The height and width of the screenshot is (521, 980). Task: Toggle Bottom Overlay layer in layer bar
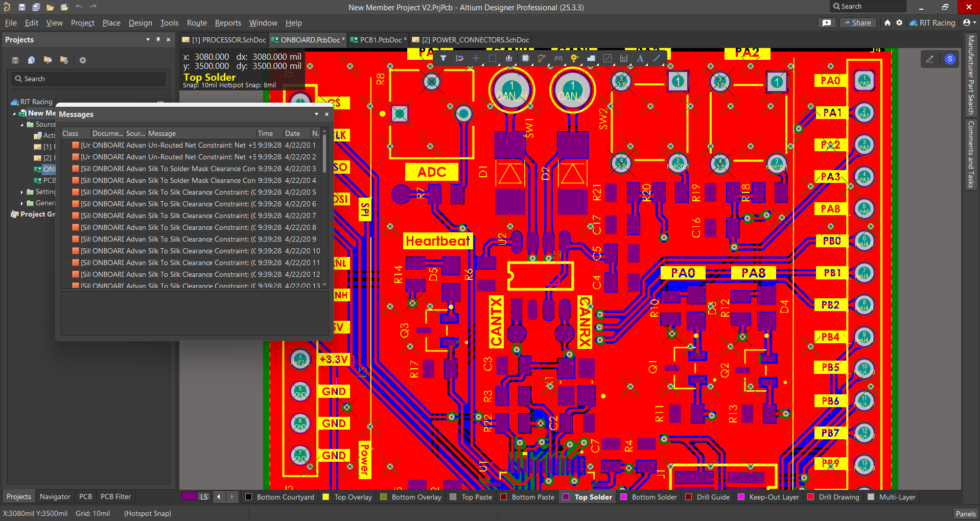(411, 497)
